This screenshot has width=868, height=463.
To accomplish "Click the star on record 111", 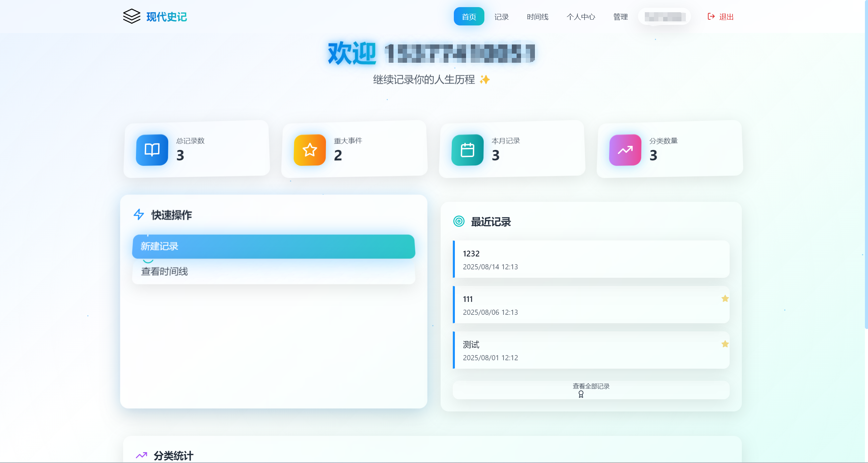I will (x=725, y=298).
